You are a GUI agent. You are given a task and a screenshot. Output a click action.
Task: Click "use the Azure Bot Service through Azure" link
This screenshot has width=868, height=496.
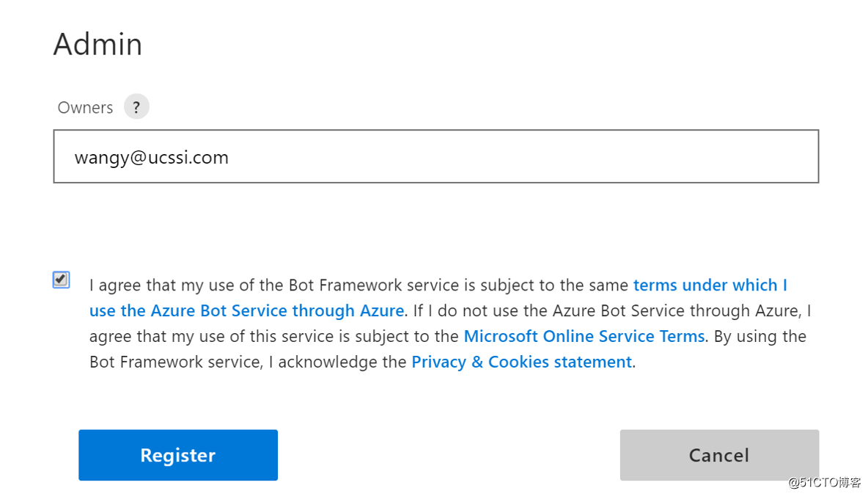(246, 310)
